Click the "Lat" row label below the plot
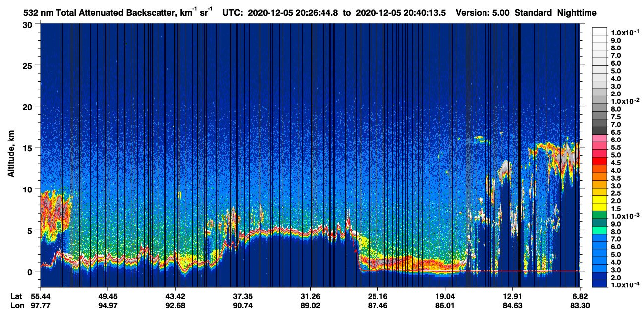 16,296
